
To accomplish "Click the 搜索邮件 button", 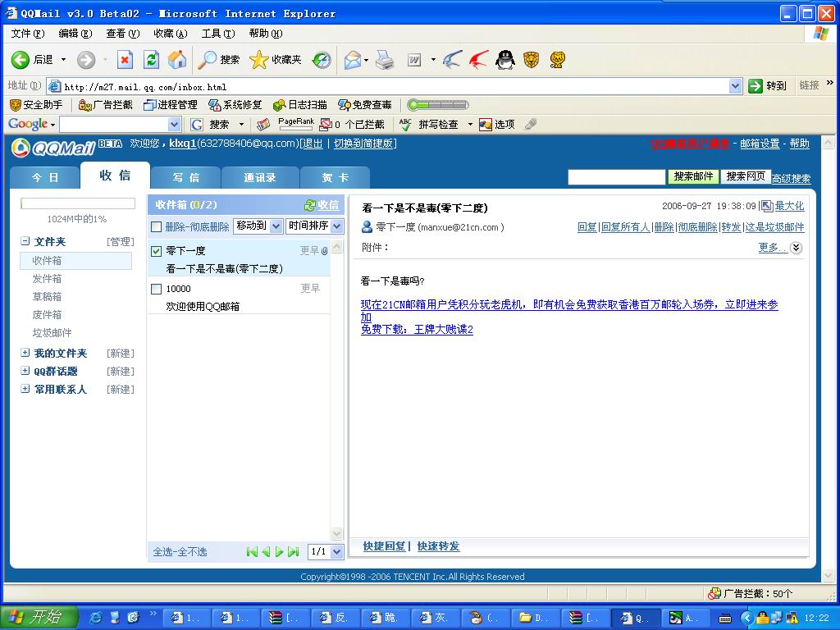I will coord(693,176).
